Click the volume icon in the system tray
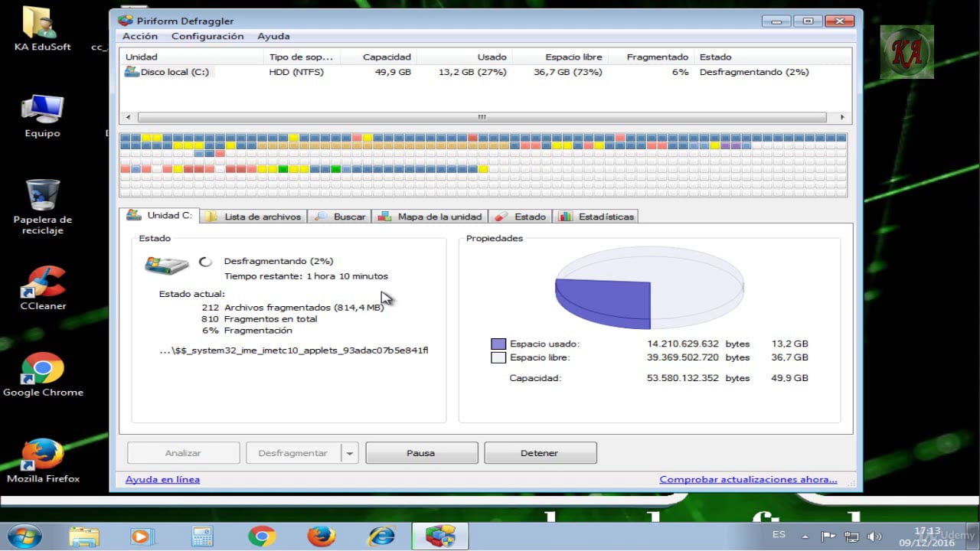Screen dimensions: 980x551 pyautogui.click(x=874, y=536)
